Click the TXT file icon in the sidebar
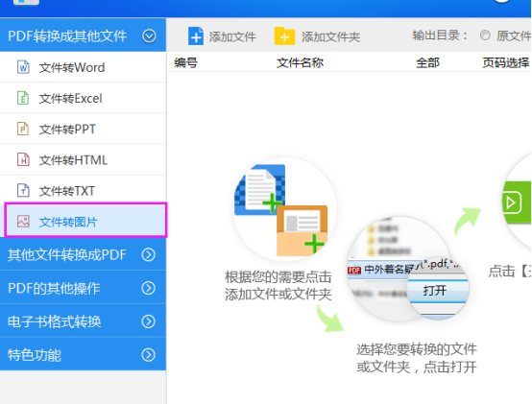 [x=23, y=190]
